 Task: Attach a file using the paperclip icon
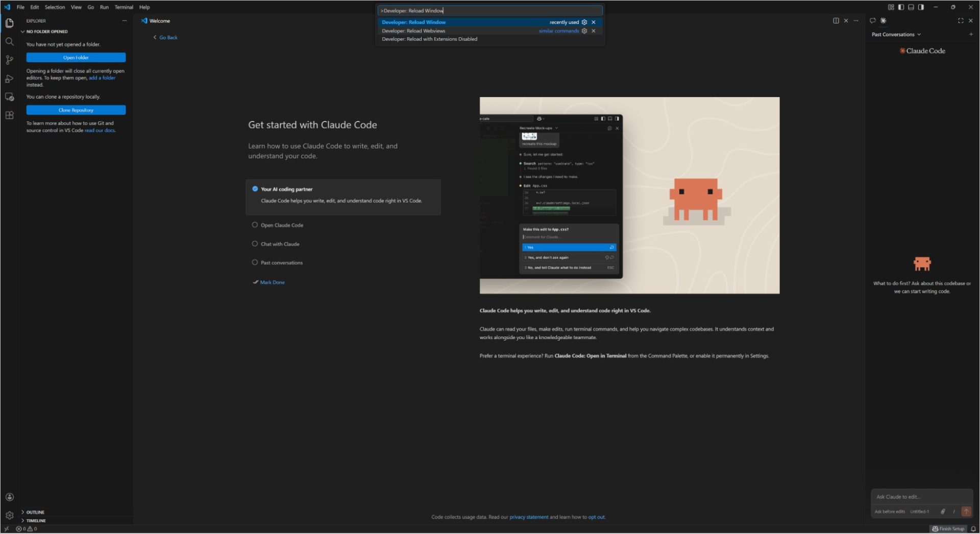tap(943, 511)
